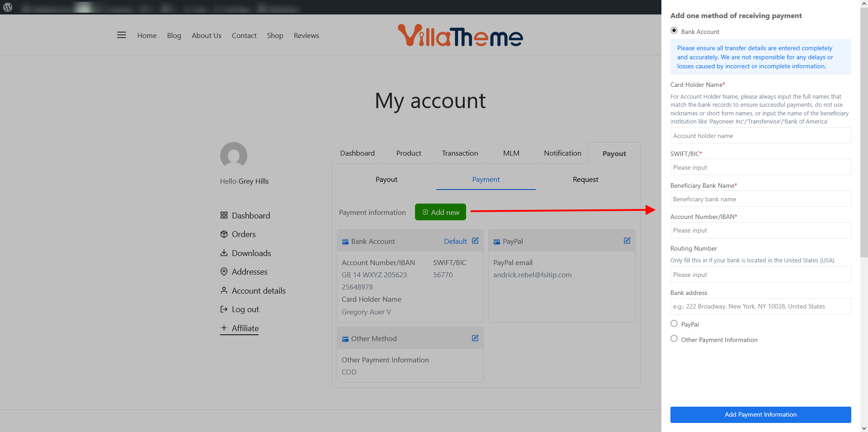Viewport: 868px width, 432px height.
Task: Open the hamburger menu icon
Action: (x=121, y=35)
